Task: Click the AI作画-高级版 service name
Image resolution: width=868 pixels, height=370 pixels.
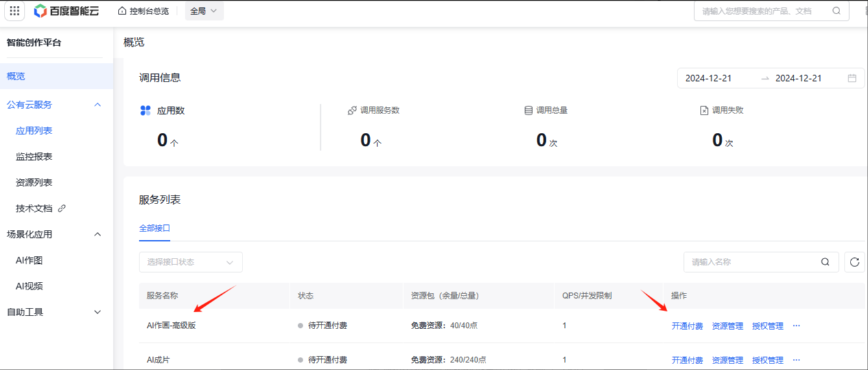Action: pos(171,325)
